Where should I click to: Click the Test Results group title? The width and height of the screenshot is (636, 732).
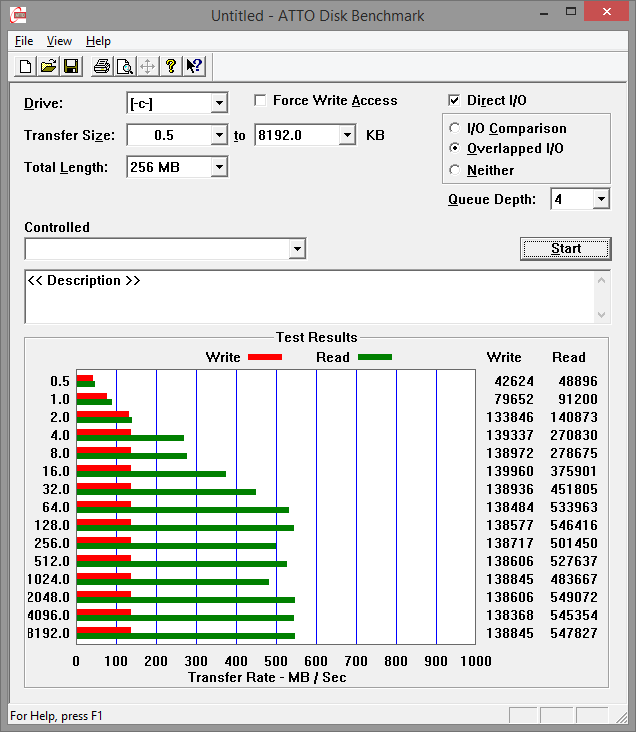click(x=317, y=337)
